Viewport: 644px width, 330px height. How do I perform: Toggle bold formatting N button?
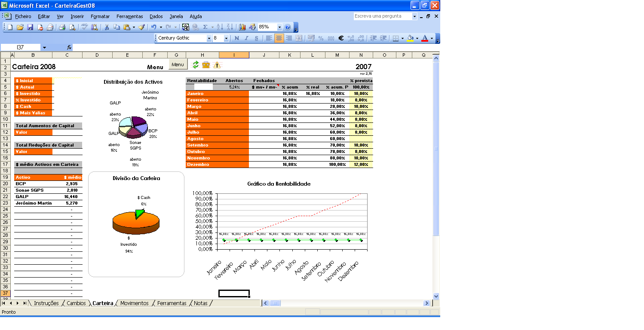236,38
